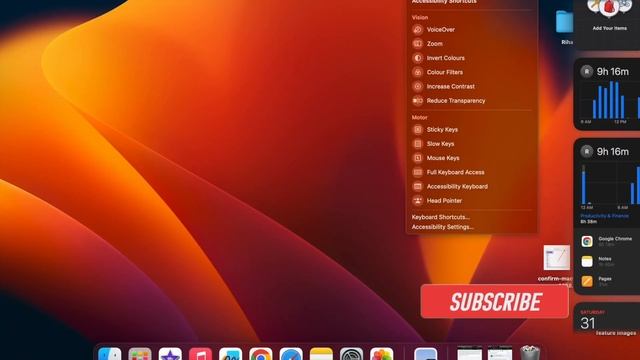Viewport: 640px width, 360px height.
Task: Turn on Colour Filters
Action: [471, 72]
